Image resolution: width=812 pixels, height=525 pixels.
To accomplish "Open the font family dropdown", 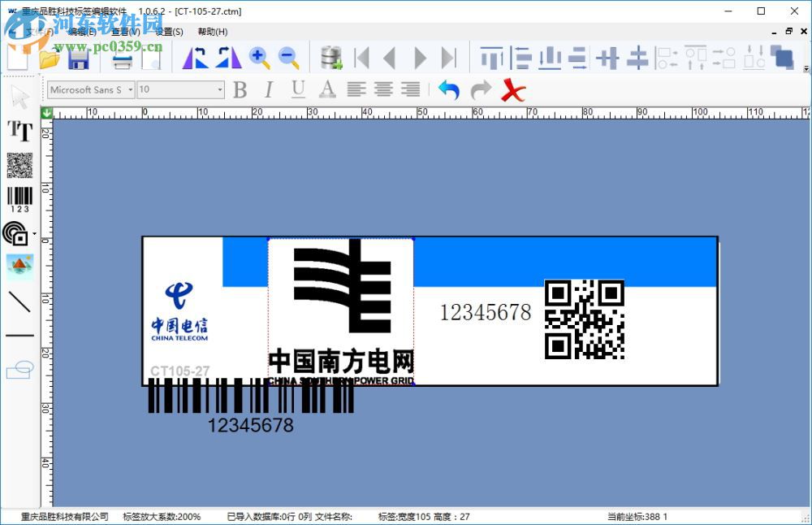I will tap(130, 89).
